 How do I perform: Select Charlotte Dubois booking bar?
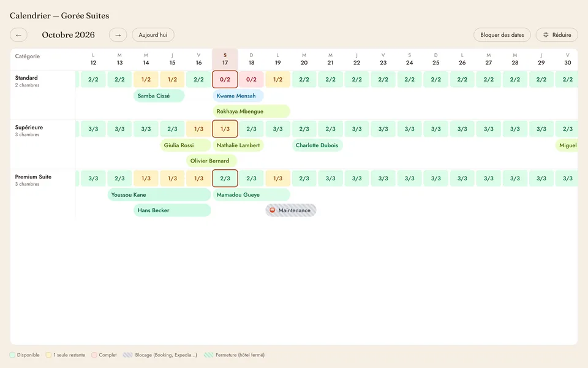click(x=317, y=145)
